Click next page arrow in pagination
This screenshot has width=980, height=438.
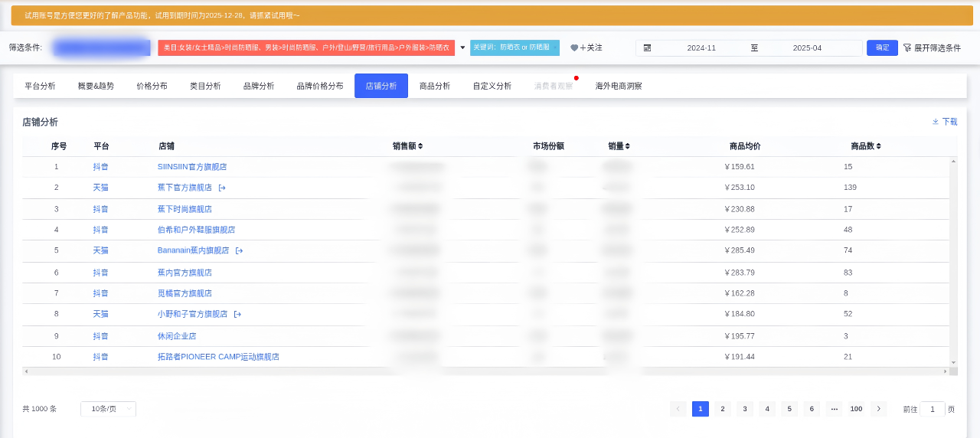[x=879, y=409]
